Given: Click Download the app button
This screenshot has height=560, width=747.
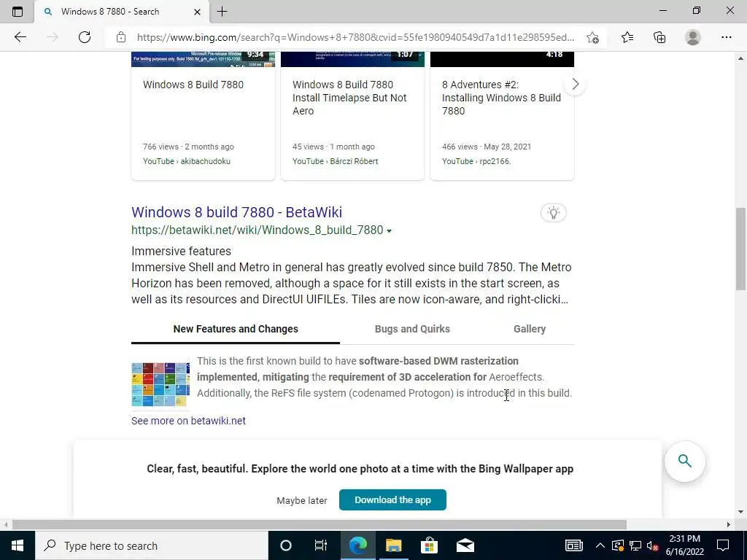Looking at the screenshot, I should [x=392, y=500].
